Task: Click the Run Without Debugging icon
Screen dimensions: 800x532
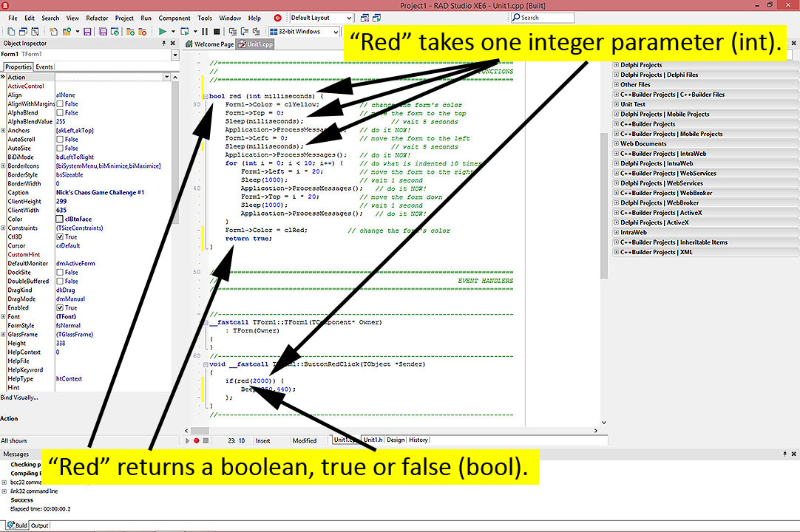Action: click(185, 32)
